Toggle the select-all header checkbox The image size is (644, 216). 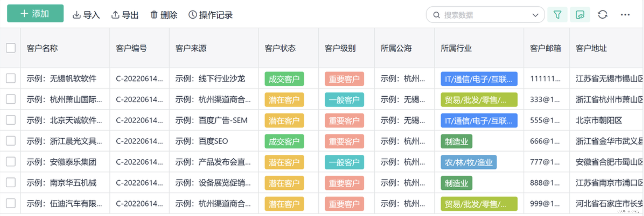(x=11, y=48)
